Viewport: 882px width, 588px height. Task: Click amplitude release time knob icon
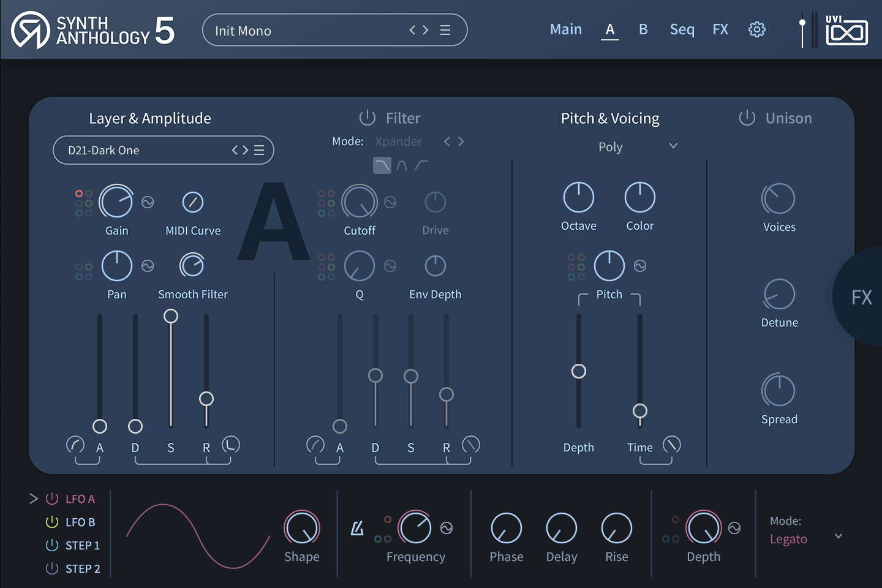(x=231, y=445)
